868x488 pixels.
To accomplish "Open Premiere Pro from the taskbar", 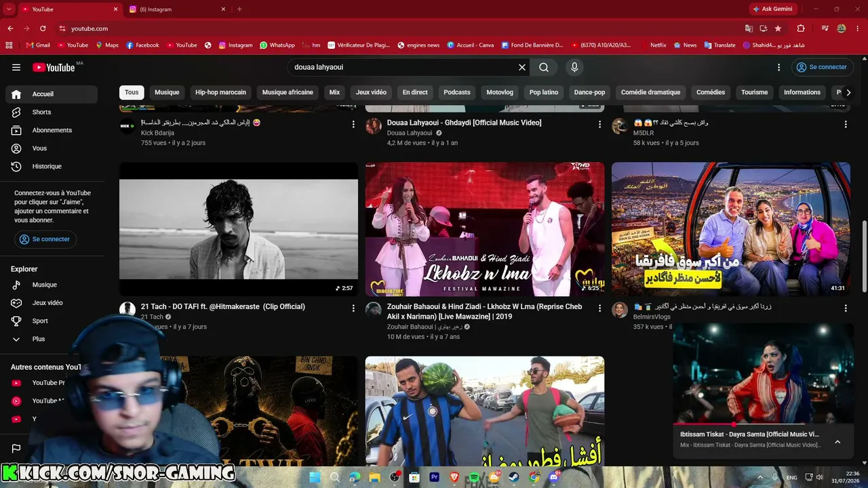I will coord(434,477).
